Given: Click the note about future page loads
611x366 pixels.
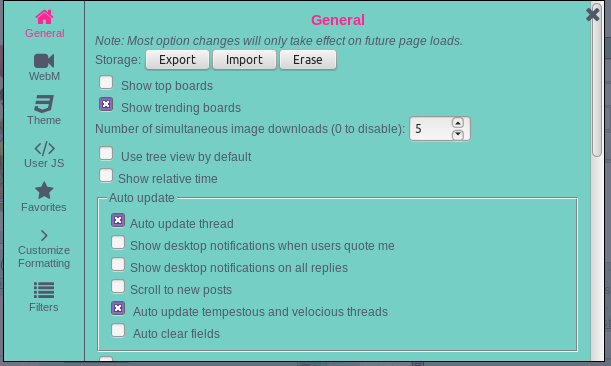Looking at the screenshot, I should (279, 41).
